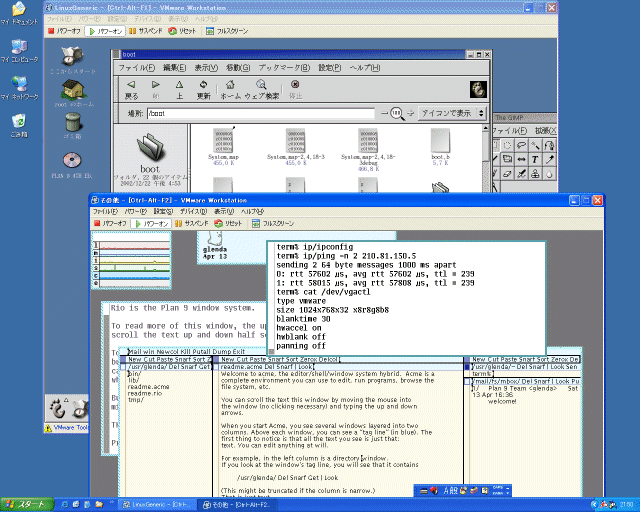640x512 pixels.
Task: Open the マイ コンピュータ desktop icon
Action: 19,51
